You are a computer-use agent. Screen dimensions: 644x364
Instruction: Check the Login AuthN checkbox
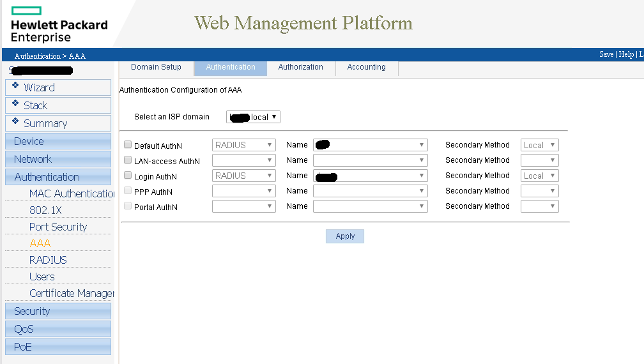coord(128,176)
